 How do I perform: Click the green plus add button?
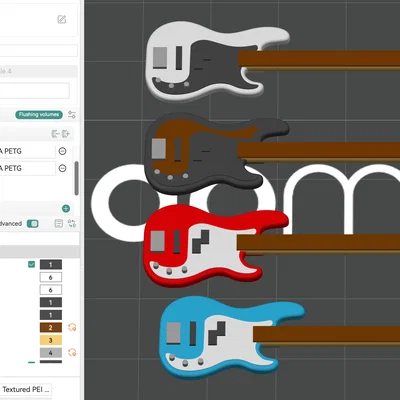tap(66, 209)
